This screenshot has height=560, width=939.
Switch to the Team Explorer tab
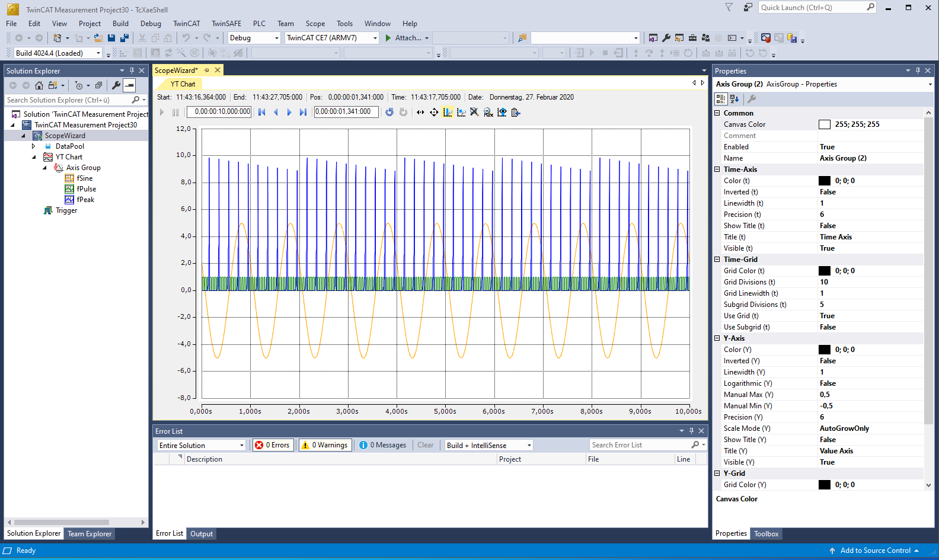(x=90, y=534)
